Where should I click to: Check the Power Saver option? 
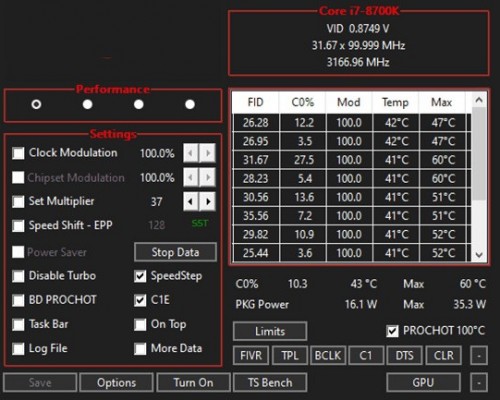(x=18, y=252)
